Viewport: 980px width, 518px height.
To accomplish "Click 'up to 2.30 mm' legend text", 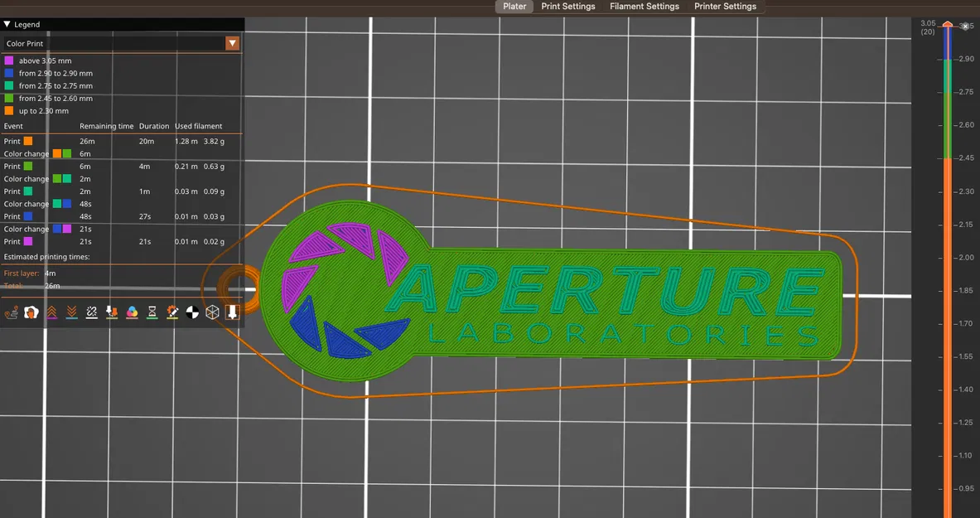I will click(x=44, y=111).
